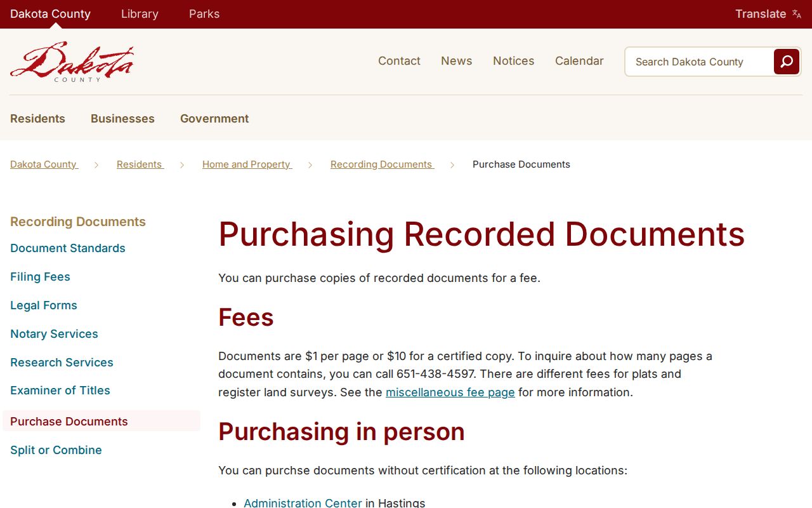This screenshot has height=508, width=812.
Task: Click the search magnifier icon button
Action: pyautogui.click(x=787, y=62)
